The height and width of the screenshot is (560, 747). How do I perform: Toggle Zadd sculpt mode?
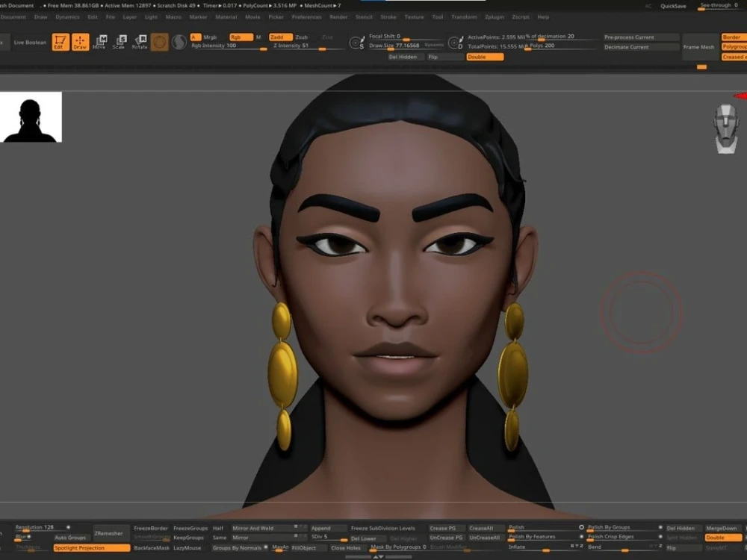point(281,37)
